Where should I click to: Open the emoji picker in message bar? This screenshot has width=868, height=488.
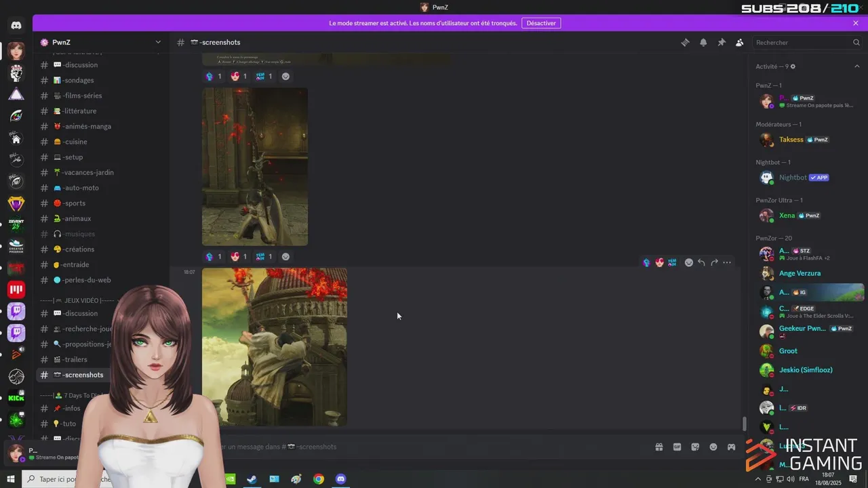713,447
